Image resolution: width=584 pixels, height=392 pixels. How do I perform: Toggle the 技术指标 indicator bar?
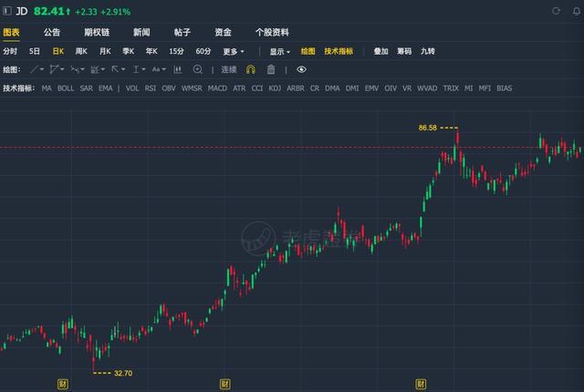(x=339, y=51)
